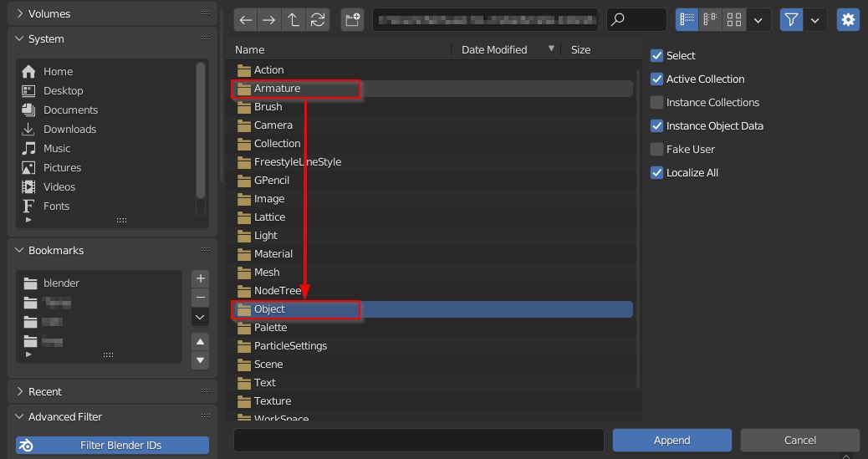Select the Brush folder
Image resolution: width=868 pixels, height=459 pixels.
tap(433, 107)
